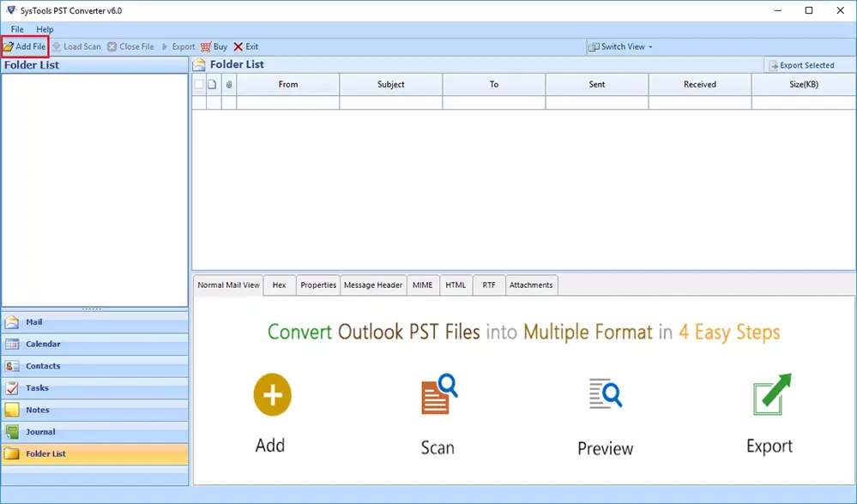Click the dotted splitter grip above Mail

click(x=91, y=309)
